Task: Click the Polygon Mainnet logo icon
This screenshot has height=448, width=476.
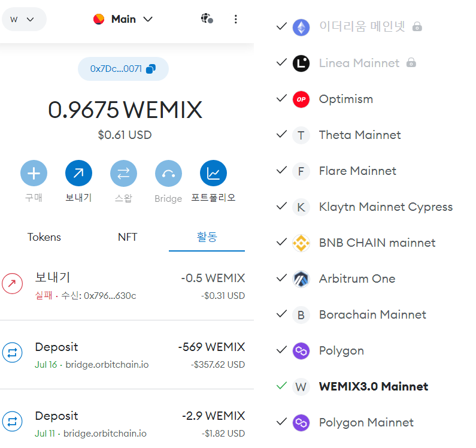Action: 301,423
